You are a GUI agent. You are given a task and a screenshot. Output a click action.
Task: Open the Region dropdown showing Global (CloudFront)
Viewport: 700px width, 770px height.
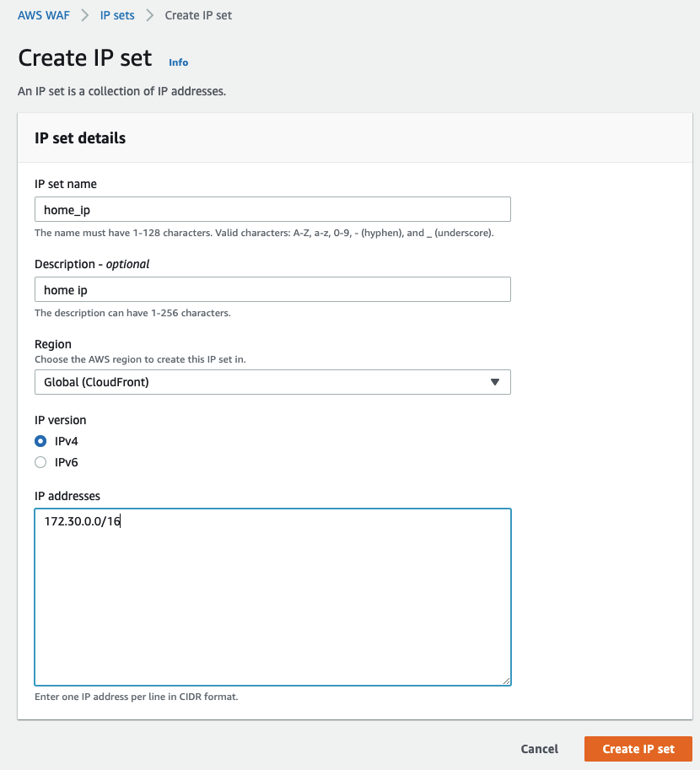272,382
